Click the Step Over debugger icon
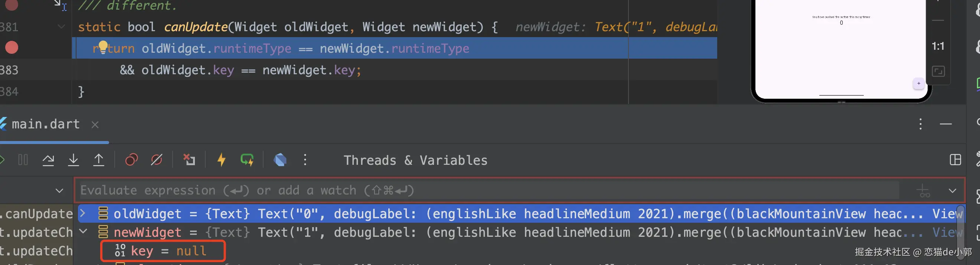This screenshot has height=265, width=980. point(48,160)
